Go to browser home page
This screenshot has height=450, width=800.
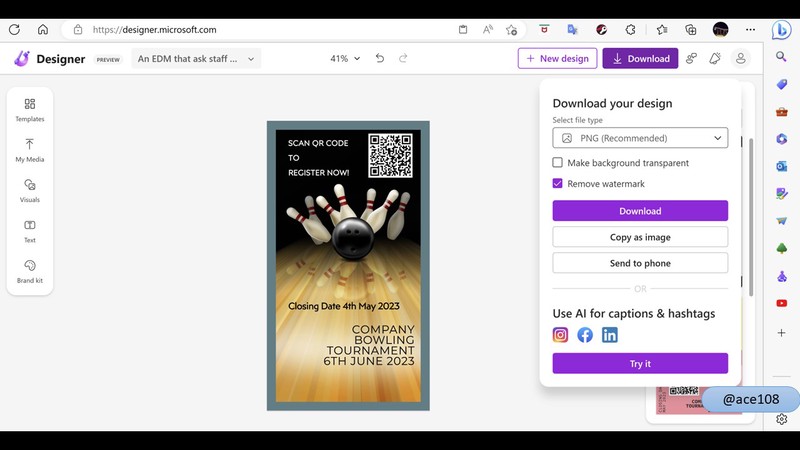(43, 30)
